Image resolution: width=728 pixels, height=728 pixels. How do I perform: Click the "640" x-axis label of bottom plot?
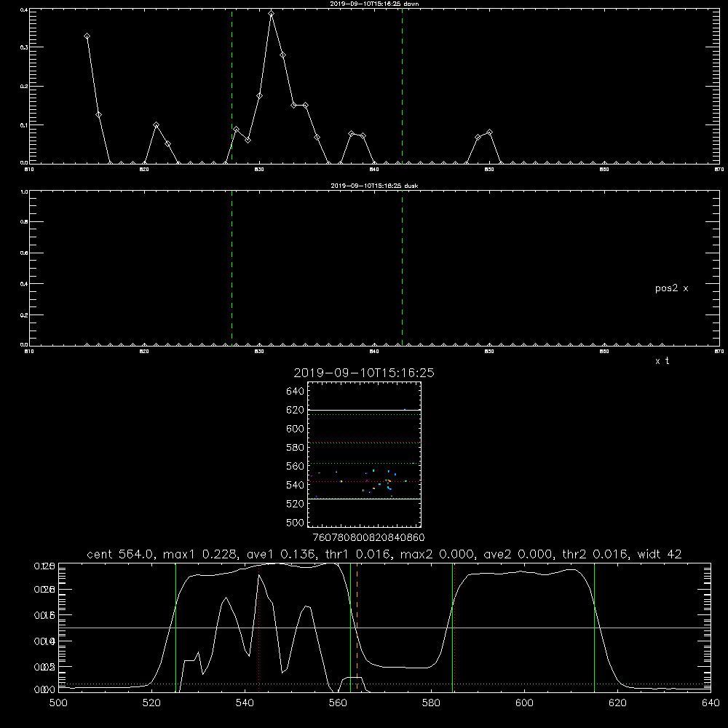[x=711, y=703]
